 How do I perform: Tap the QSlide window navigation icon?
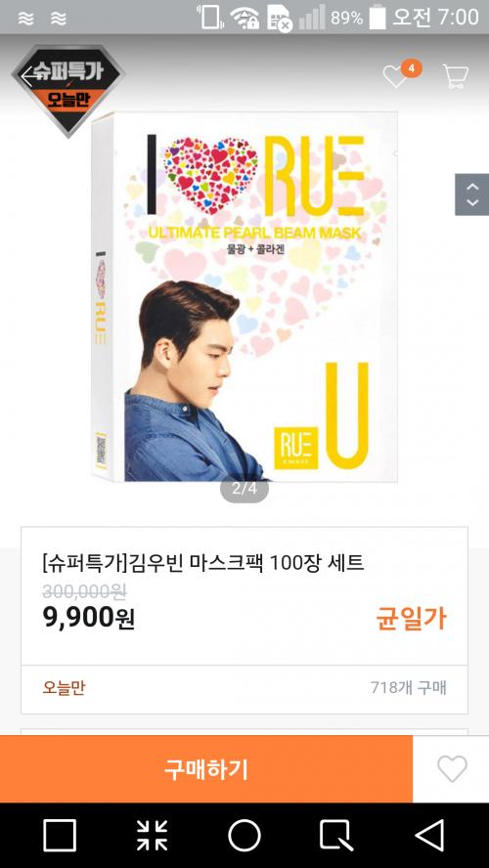click(x=336, y=836)
